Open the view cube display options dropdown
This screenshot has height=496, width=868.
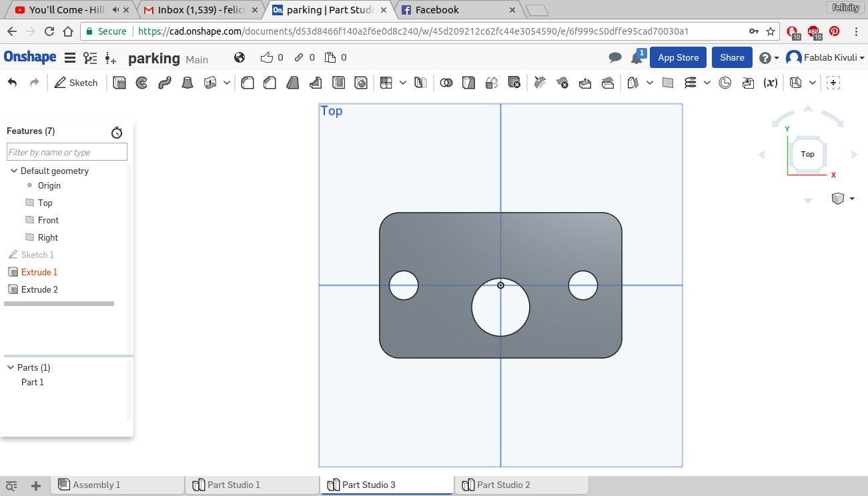(852, 199)
